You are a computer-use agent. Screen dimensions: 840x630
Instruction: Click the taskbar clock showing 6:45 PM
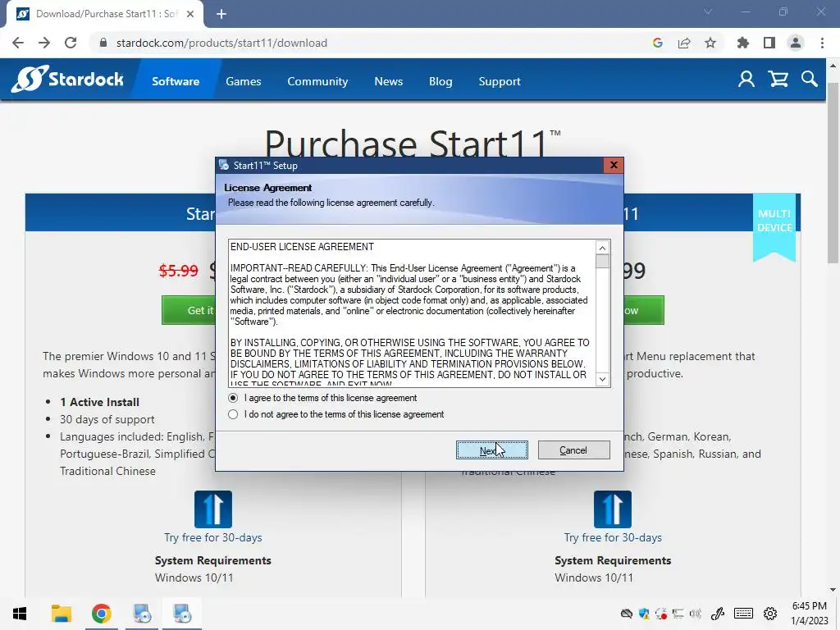810,614
